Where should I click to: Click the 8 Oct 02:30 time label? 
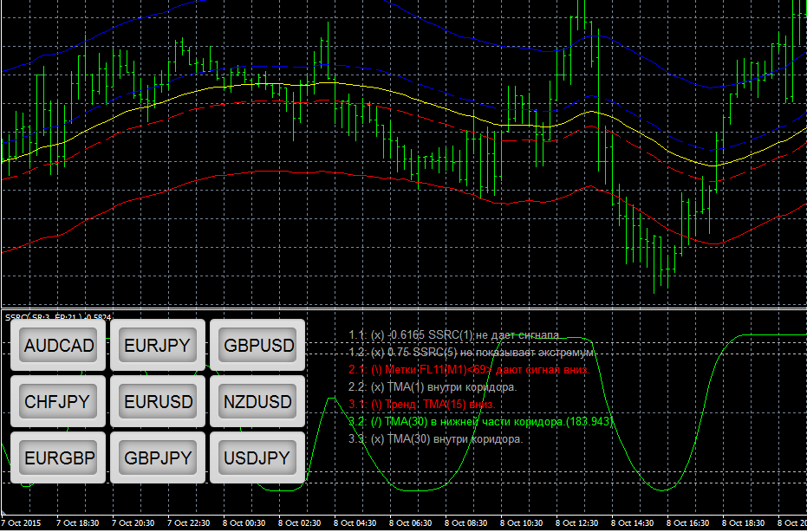point(300,522)
